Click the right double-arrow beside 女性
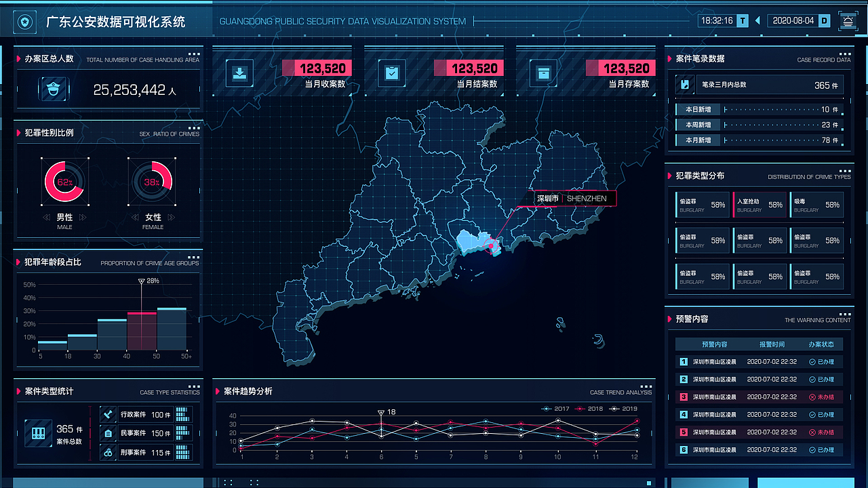Viewport: 868px width, 488px height. tap(172, 218)
